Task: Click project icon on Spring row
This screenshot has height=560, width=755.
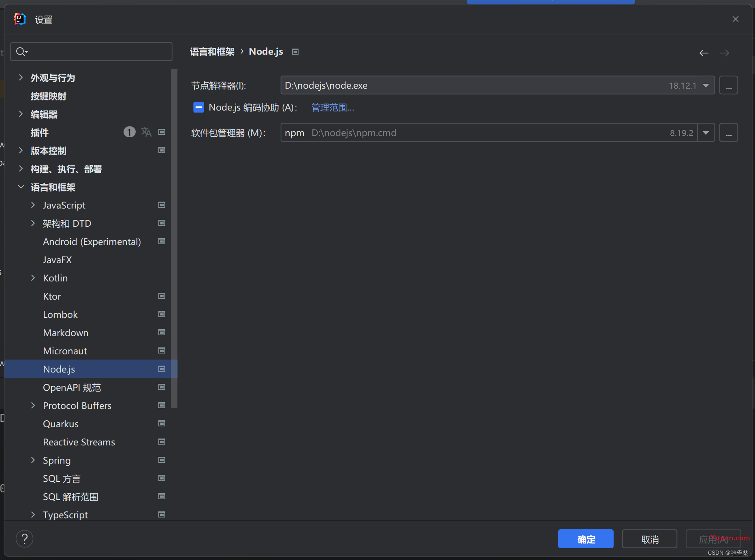Action: click(162, 460)
